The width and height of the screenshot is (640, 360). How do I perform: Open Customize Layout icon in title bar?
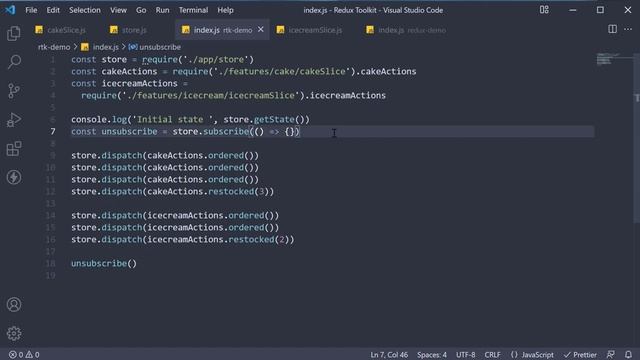(544, 10)
